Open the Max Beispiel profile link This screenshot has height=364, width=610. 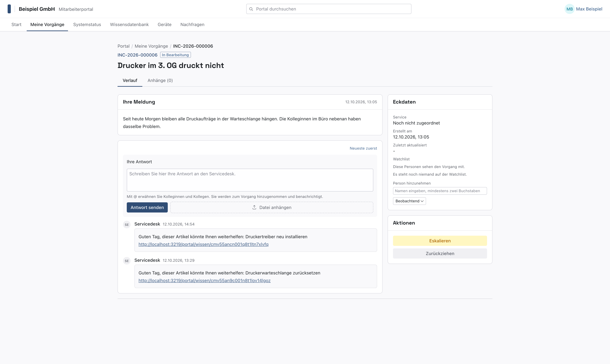[589, 9]
